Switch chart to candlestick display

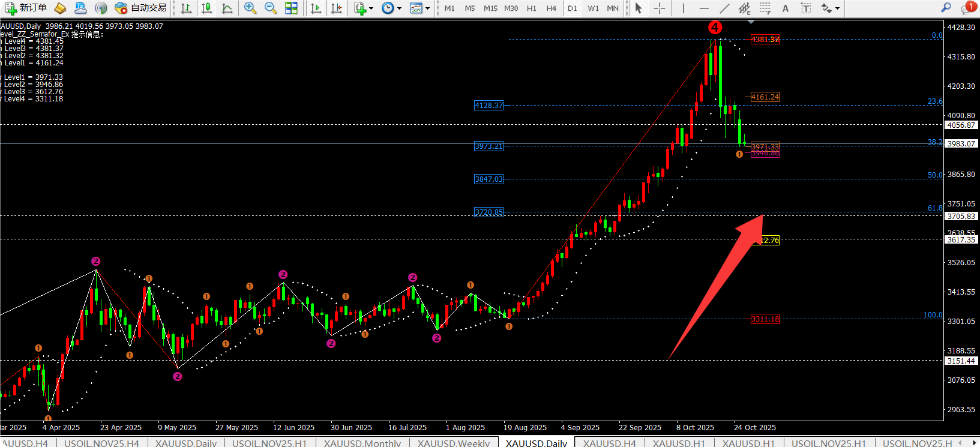pos(206,8)
